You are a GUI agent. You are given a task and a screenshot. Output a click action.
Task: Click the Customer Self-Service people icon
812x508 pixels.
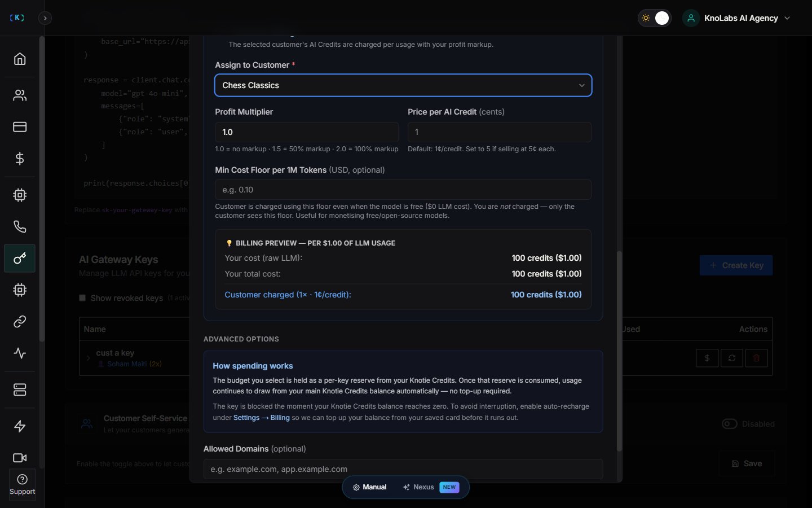[87, 423]
